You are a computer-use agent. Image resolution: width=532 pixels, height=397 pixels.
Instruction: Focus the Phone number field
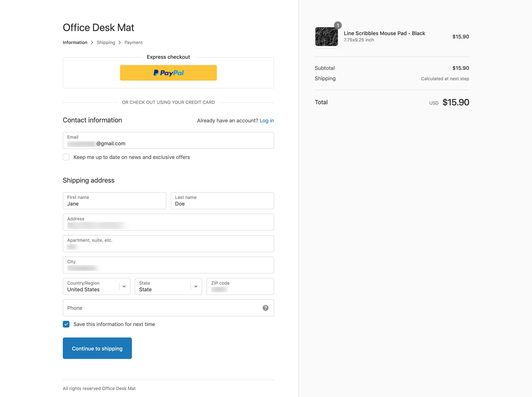[x=161, y=308]
